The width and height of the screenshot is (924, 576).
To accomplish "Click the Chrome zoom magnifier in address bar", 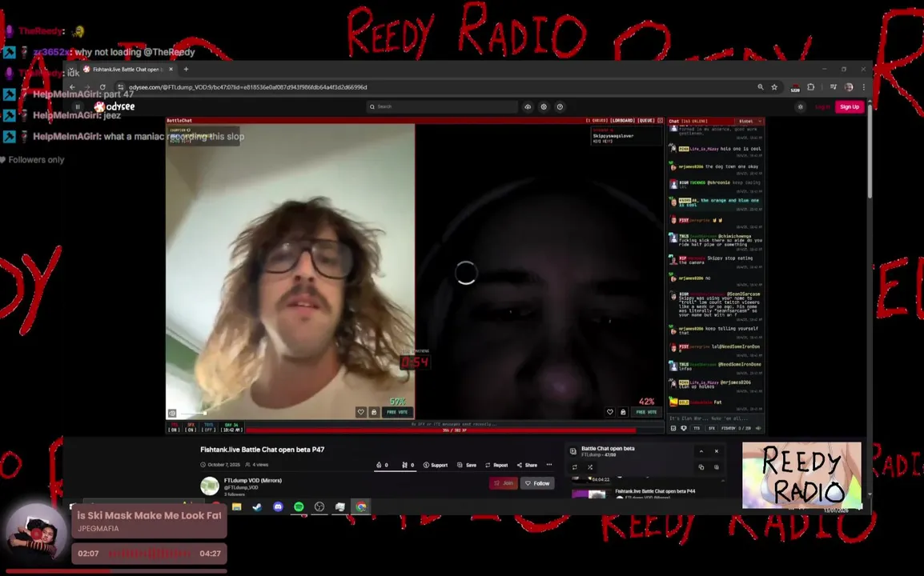I will pos(760,87).
